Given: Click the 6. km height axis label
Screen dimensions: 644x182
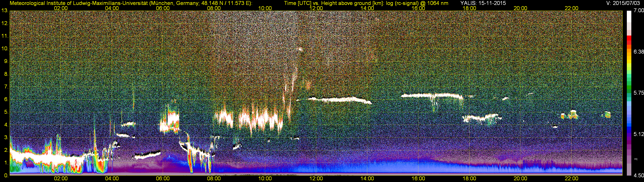Looking at the screenshot, I should [x=6, y=100].
